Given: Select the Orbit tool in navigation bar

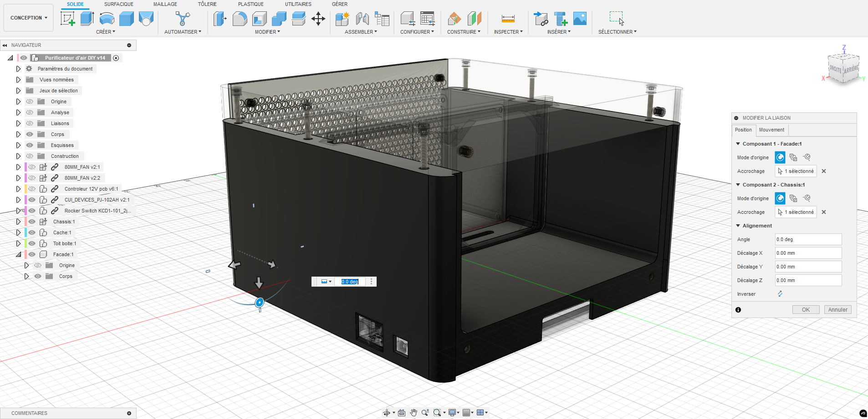Looking at the screenshot, I should [x=387, y=413].
